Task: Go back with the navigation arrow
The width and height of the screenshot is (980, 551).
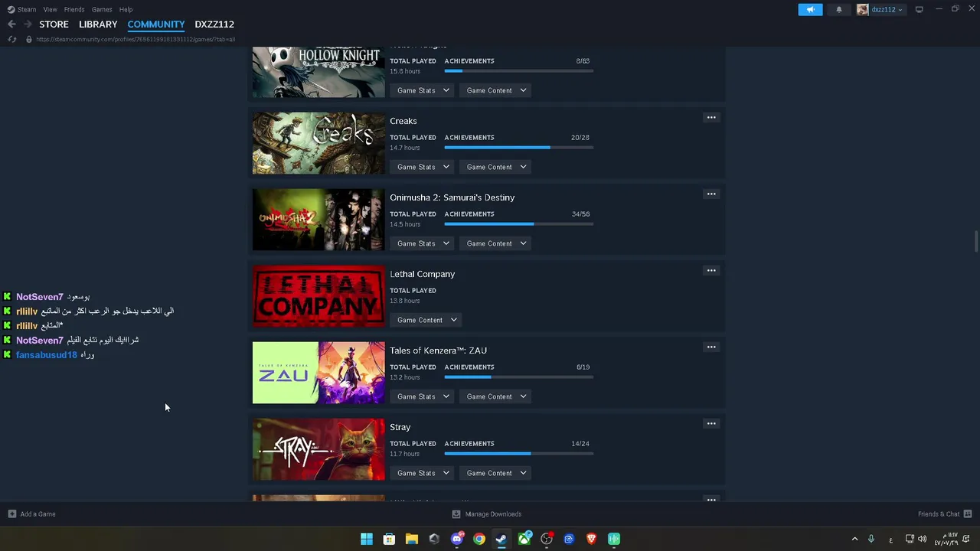Action: (x=11, y=24)
